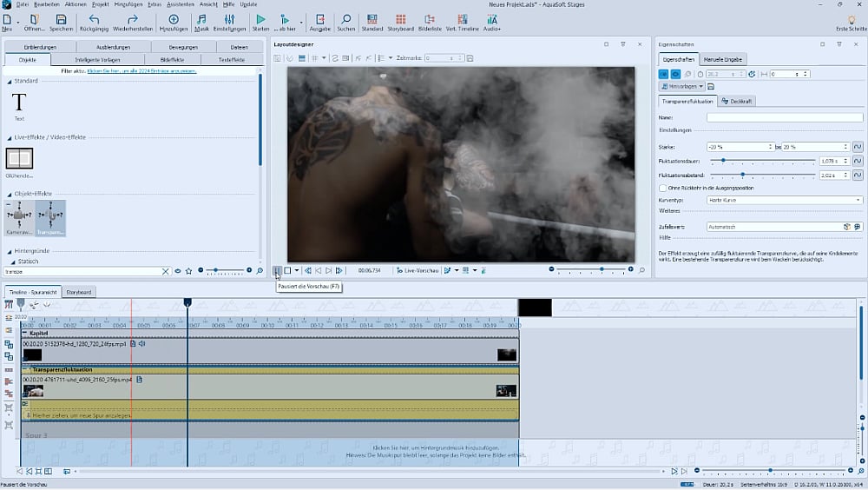Select the Text object in the toolbox
Viewport: 868px width, 490px height.
click(19, 103)
